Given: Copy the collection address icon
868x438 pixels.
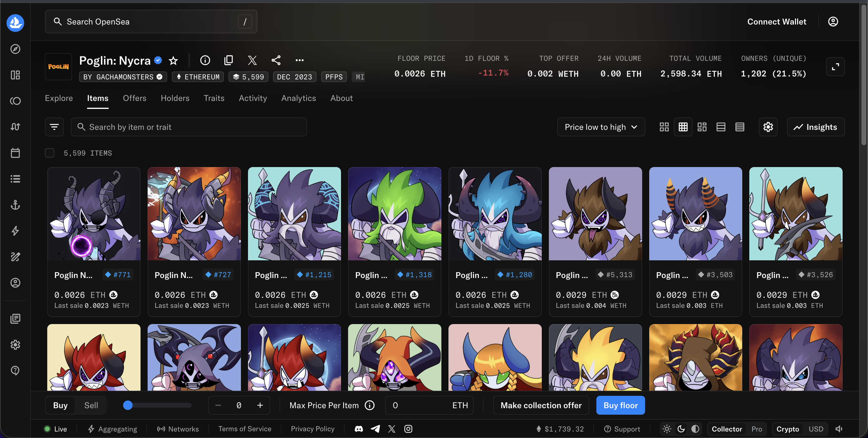Looking at the screenshot, I should pos(229,60).
